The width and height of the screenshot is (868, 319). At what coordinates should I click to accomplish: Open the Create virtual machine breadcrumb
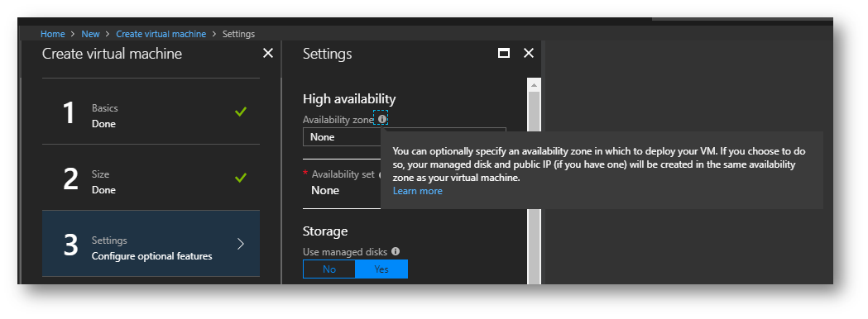[x=161, y=34]
